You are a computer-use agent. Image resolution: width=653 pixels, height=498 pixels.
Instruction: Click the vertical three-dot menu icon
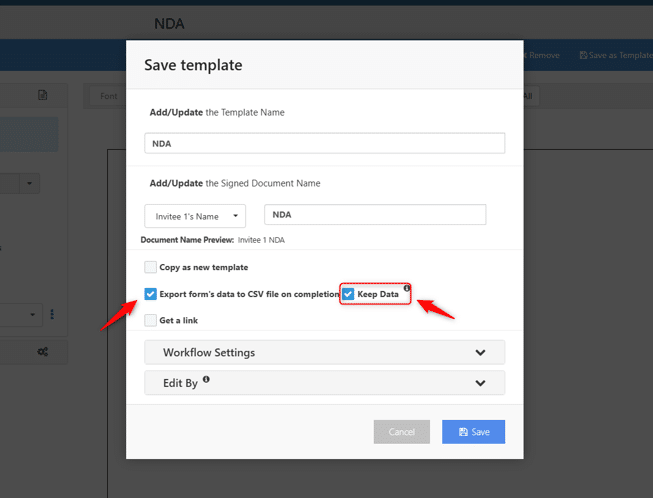[x=52, y=314]
